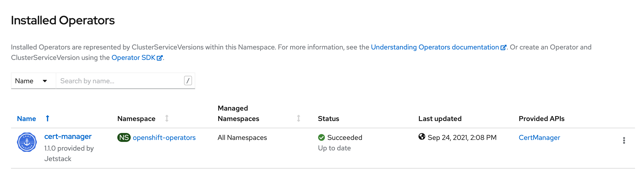This screenshot has height=169, width=644.
Task: Click the Installed Operators page heading
Action: tap(63, 20)
